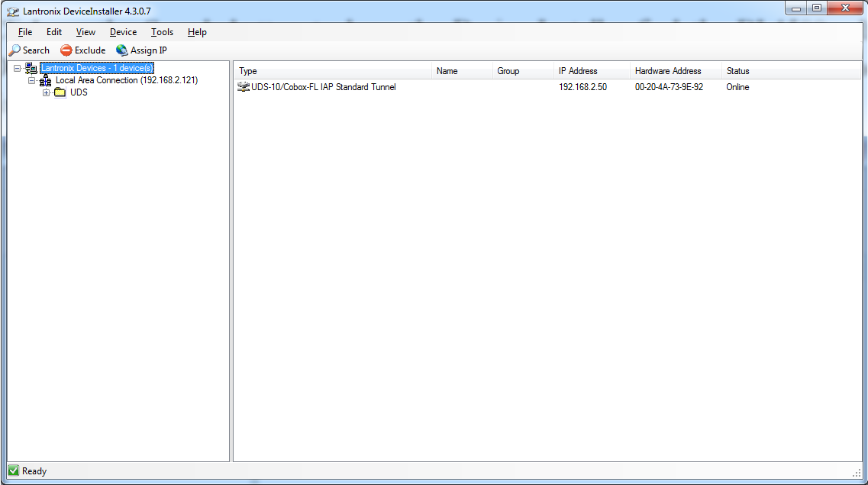Click the DeviceInstaller title bar app icon
The height and width of the screenshot is (485, 868).
(x=13, y=11)
